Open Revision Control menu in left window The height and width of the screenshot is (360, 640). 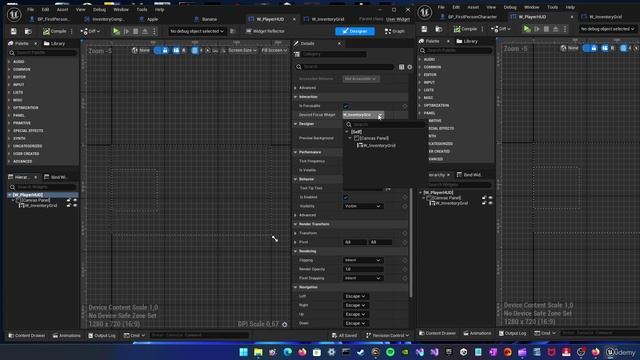click(387, 336)
